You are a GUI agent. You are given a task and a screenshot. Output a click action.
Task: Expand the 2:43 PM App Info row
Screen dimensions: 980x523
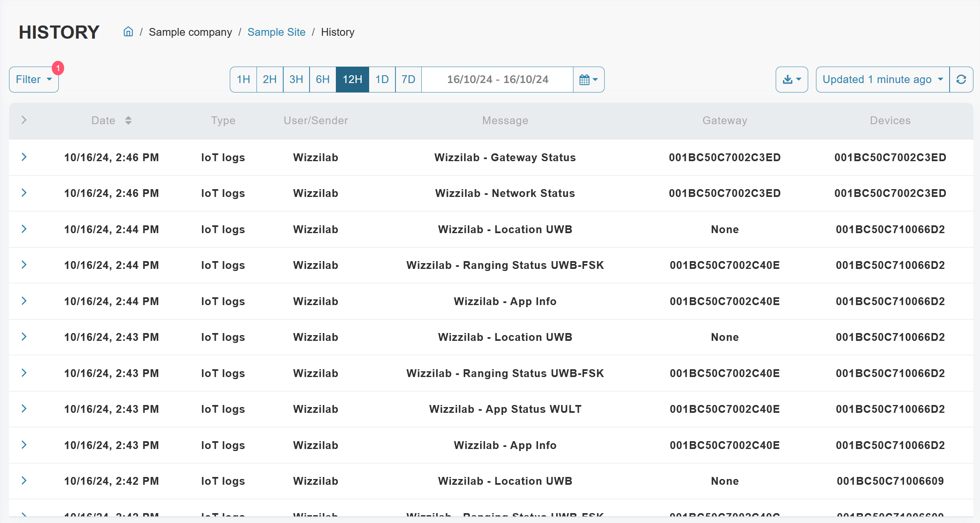[x=24, y=444]
